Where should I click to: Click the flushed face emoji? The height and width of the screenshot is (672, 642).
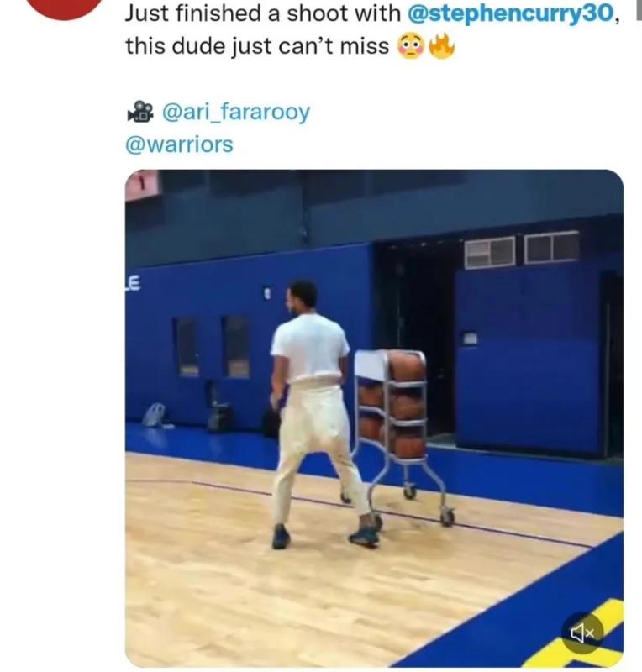(411, 46)
